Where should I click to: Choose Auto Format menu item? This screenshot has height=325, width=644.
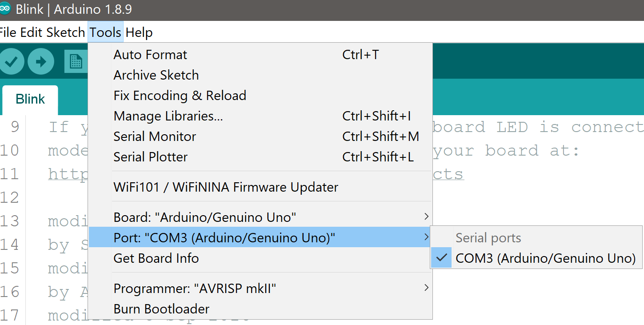[x=260, y=55]
